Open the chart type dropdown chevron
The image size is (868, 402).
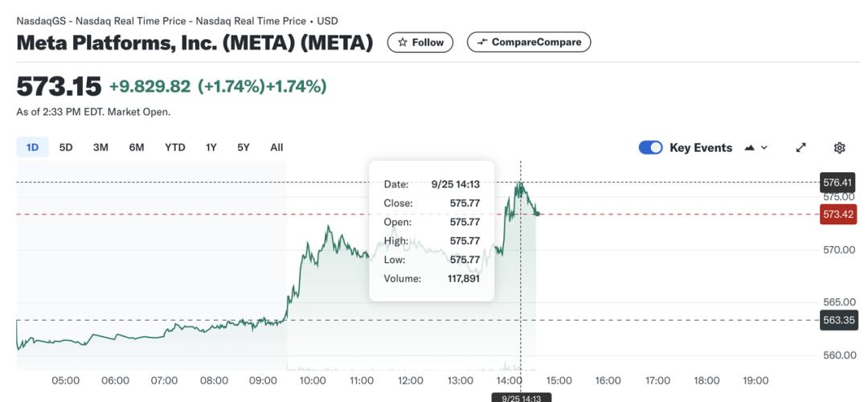pyautogui.click(x=764, y=148)
